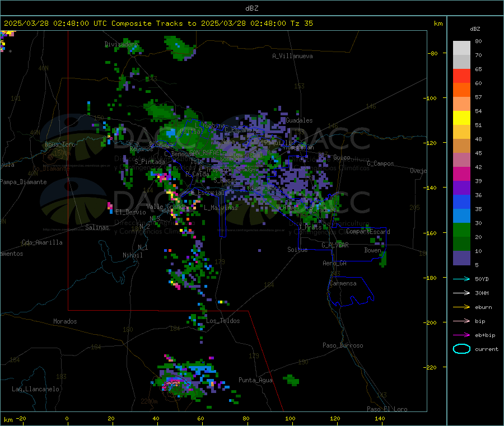Click the Valle_Grande map label

166,207
